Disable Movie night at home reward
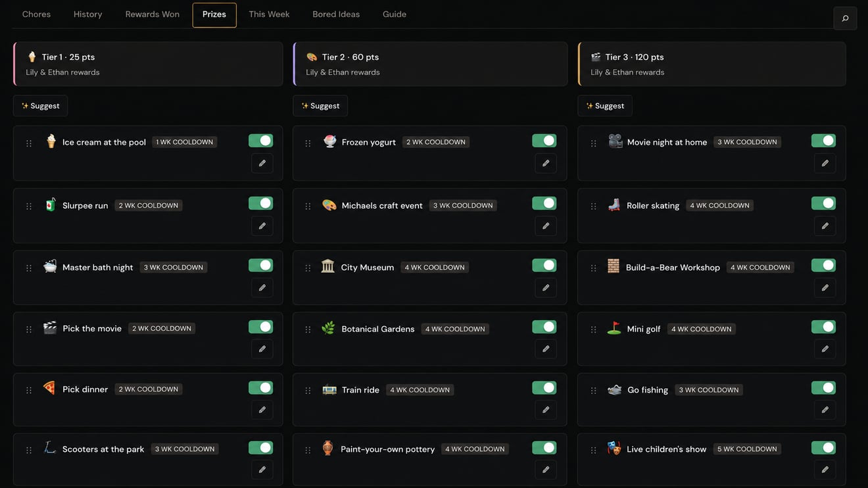Viewport: 868px width, 488px height. coord(823,141)
